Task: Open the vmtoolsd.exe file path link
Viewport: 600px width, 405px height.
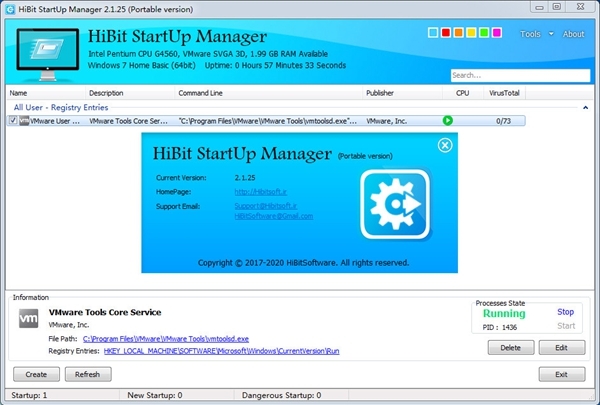Action: 166,339
